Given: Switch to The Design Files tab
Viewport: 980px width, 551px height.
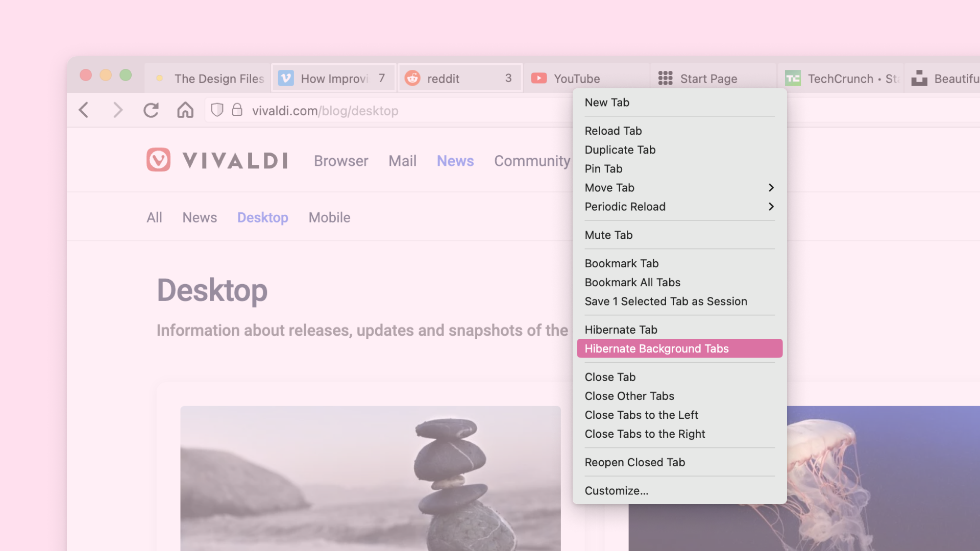Looking at the screenshot, I should (x=207, y=78).
